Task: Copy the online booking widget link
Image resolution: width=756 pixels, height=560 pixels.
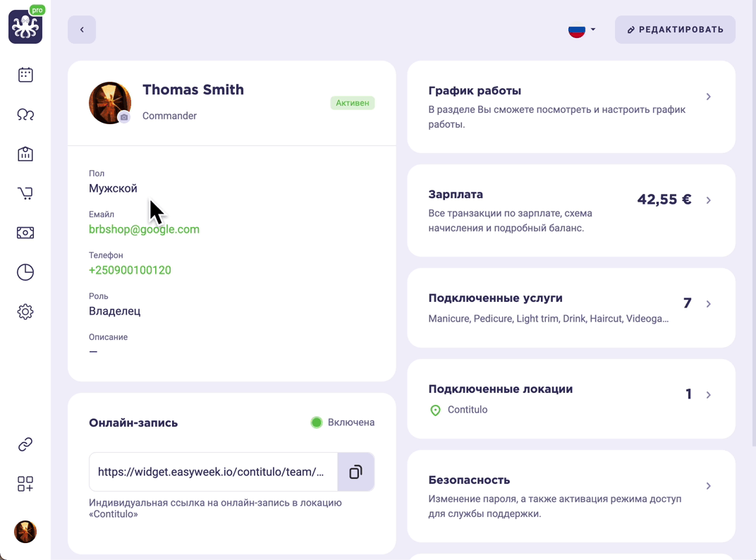Action: [x=356, y=472]
